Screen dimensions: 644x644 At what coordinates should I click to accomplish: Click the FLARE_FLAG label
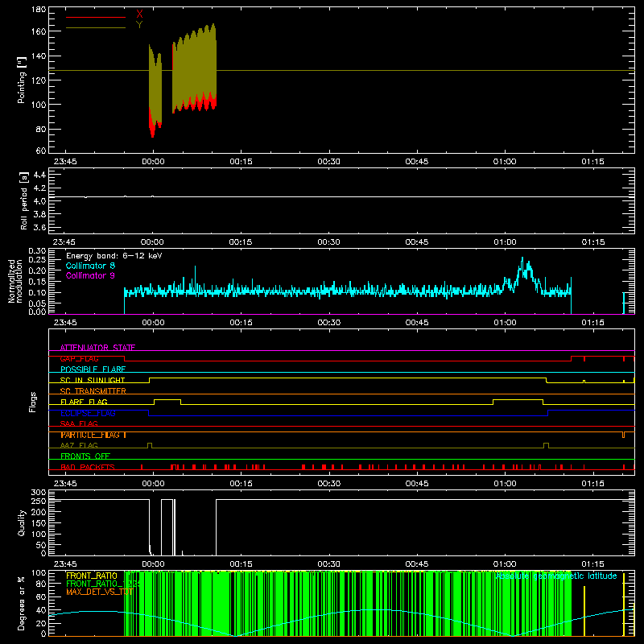(84, 402)
